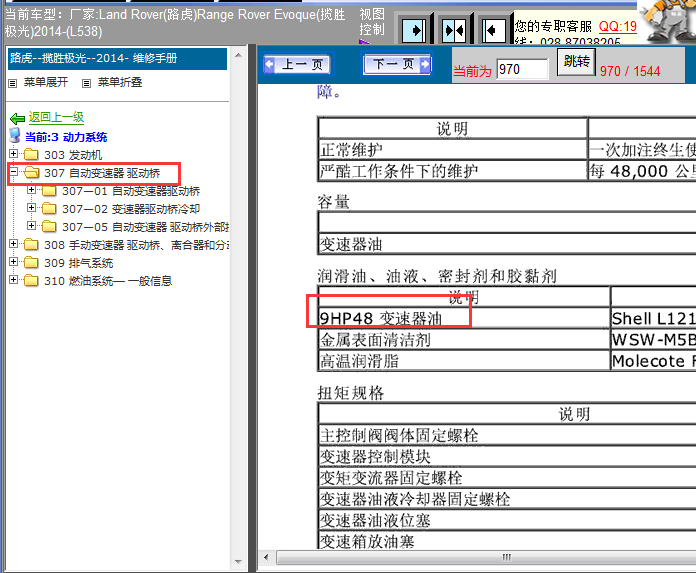Image resolution: width=696 pixels, height=573 pixels.
Task: Go to next page with 下一页
Action: click(x=397, y=65)
